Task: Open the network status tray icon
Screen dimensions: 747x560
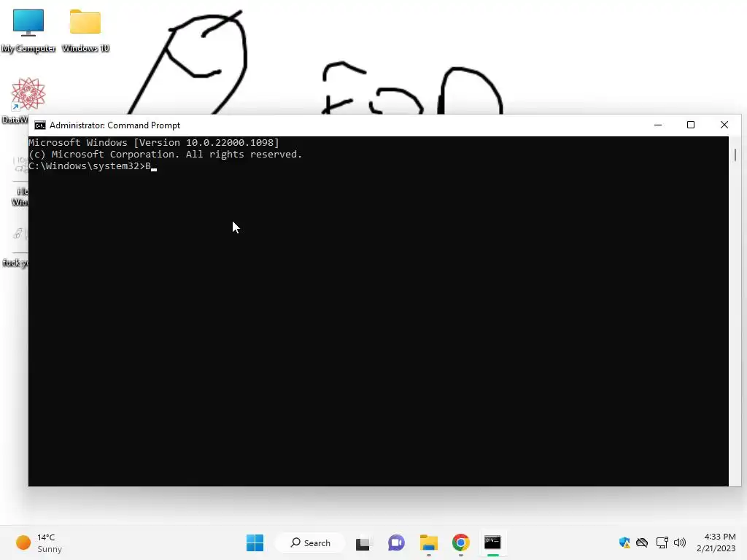Action: 662,542
